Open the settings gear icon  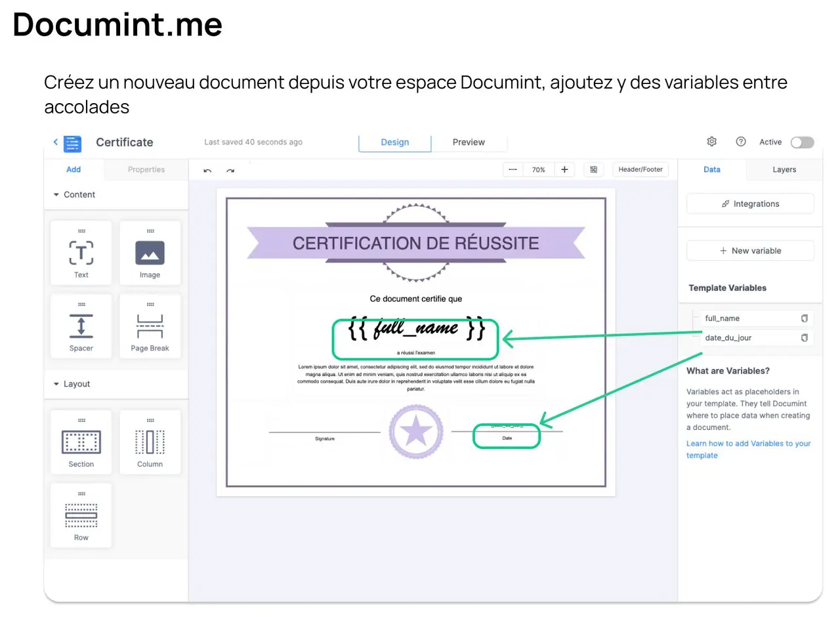(x=711, y=142)
